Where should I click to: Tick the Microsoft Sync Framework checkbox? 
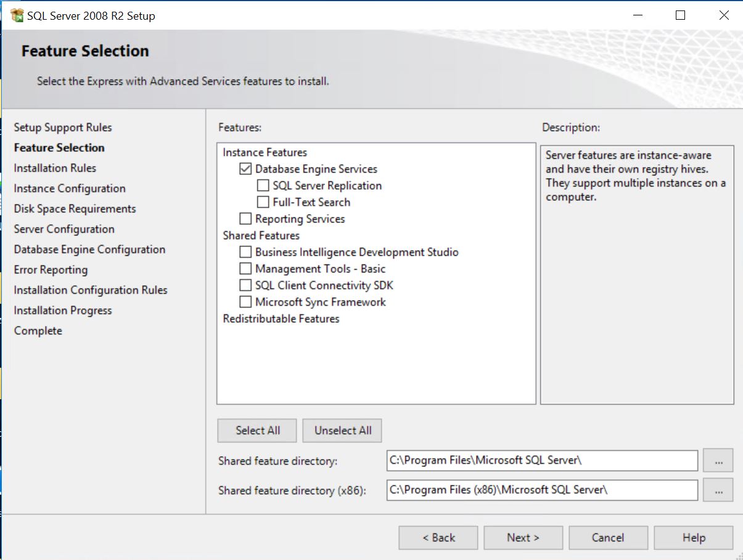pyautogui.click(x=245, y=302)
